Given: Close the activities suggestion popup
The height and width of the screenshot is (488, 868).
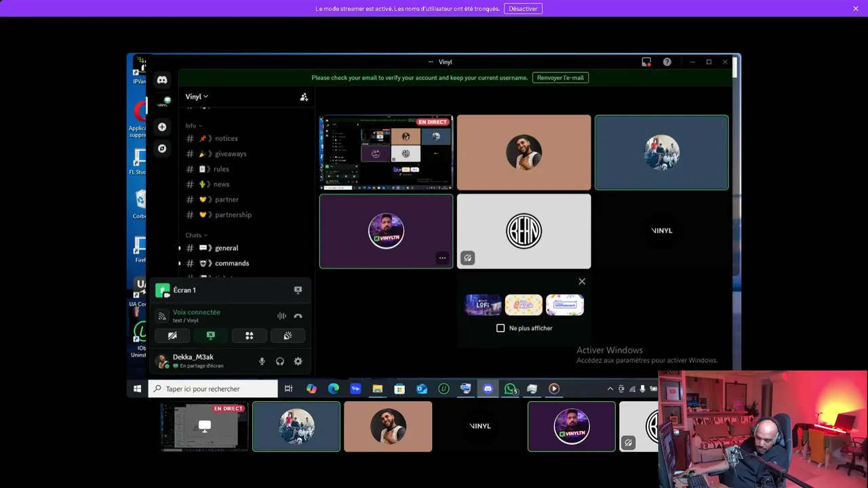Looking at the screenshot, I should (582, 281).
